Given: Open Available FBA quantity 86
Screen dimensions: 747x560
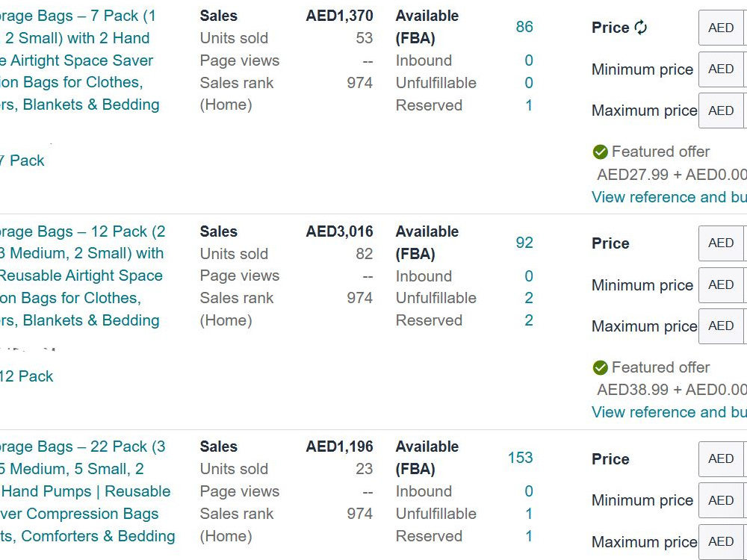Looking at the screenshot, I should pyautogui.click(x=524, y=27).
